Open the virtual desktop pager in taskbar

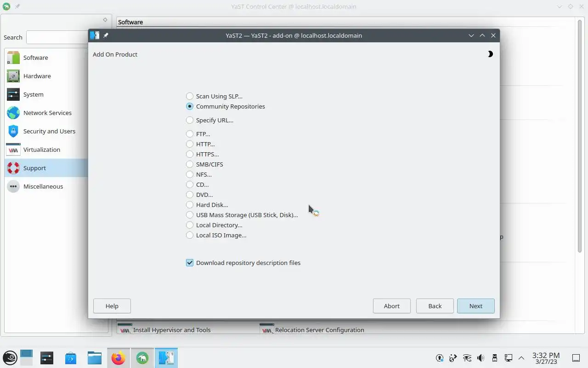27,358
